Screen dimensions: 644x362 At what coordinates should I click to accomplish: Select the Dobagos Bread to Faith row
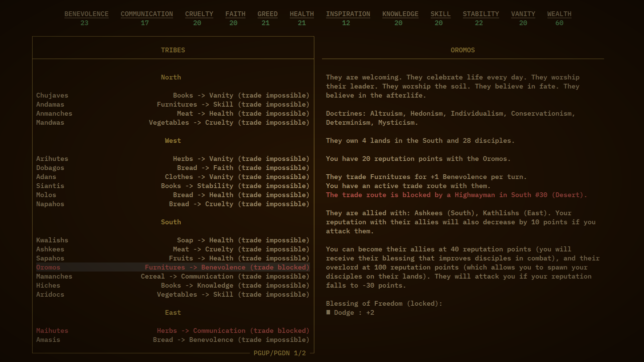tap(173, 168)
